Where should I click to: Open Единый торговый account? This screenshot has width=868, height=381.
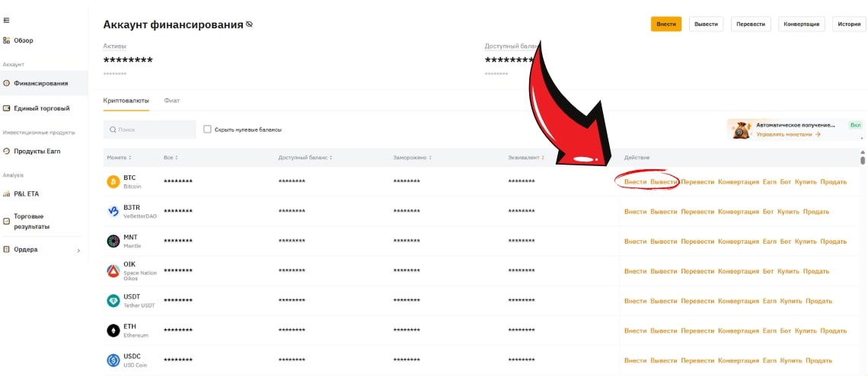coord(36,108)
